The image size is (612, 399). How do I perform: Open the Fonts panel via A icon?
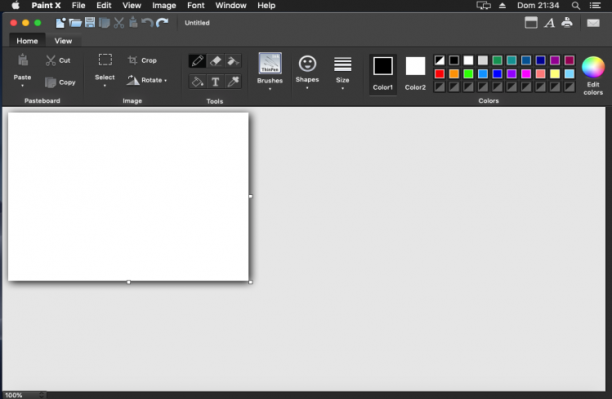click(x=550, y=23)
